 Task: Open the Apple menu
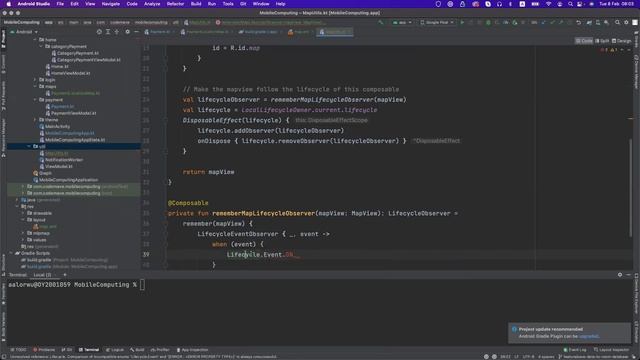pyautogui.click(x=9, y=4)
